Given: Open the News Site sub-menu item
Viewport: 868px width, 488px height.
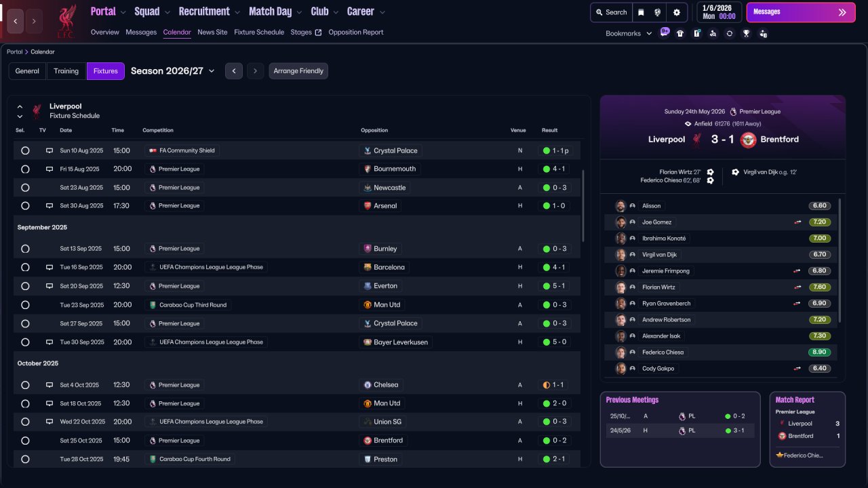Looking at the screenshot, I should 212,33.
